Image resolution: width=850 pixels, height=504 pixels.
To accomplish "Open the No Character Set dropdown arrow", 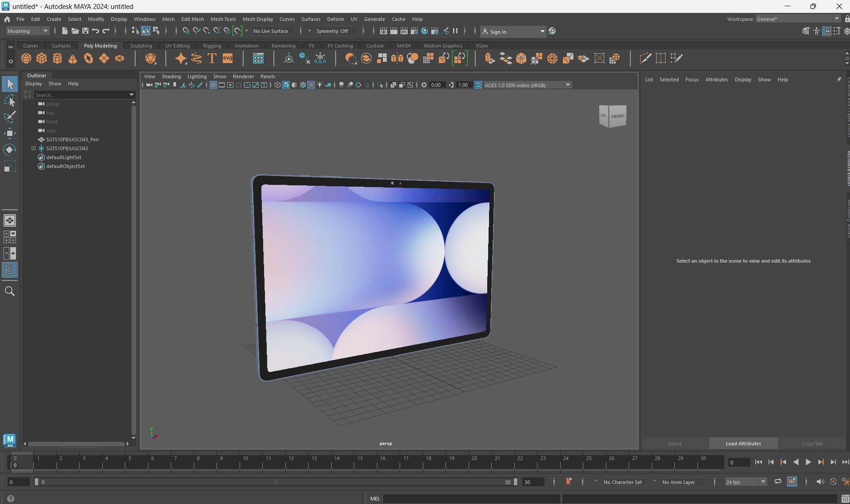I will point(596,481).
